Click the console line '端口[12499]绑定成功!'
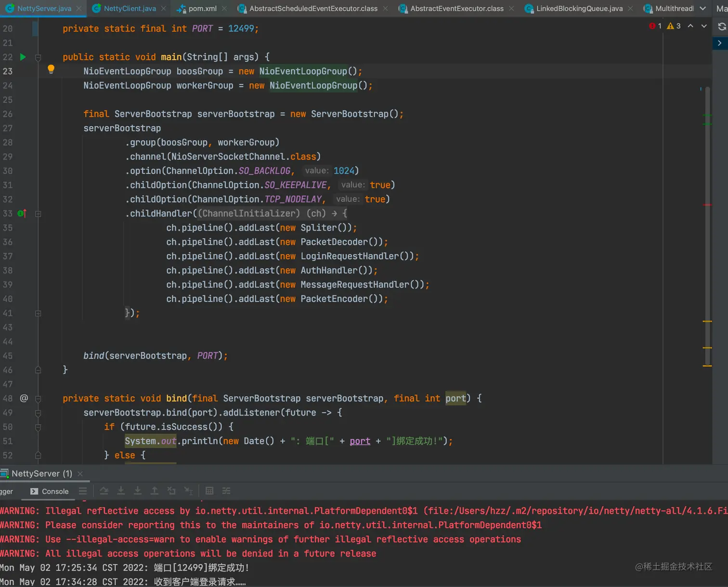This screenshot has height=587, width=728. (201, 568)
